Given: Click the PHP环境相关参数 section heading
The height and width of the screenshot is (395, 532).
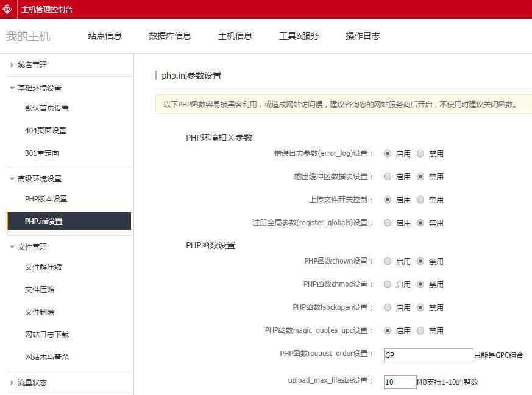Looking at the screenshot, I should click(x=219, y=138).
